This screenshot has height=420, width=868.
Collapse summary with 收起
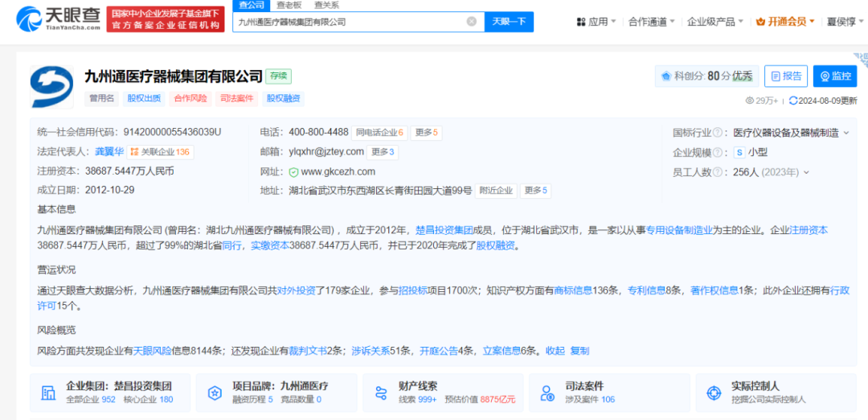(x=555, y=351)
